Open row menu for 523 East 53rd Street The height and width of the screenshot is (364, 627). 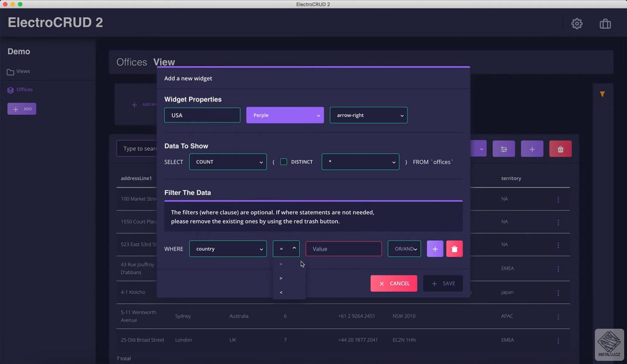[x=558, y=245]
